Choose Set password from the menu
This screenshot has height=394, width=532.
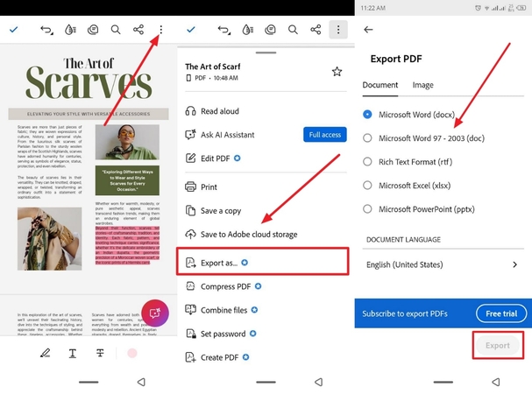[x=266, y=334]
